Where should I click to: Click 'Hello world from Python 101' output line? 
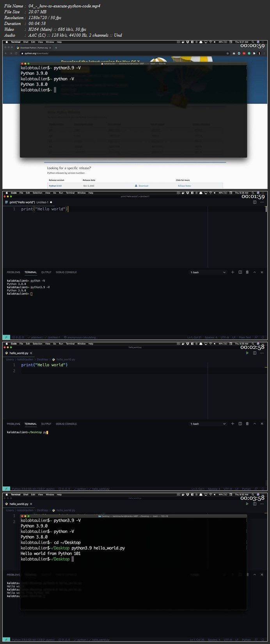point(51,554)
